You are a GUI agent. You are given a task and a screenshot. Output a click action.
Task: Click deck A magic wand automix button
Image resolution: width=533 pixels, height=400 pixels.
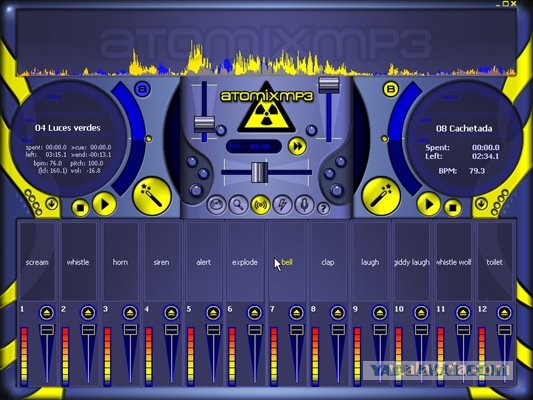tap(152, 196)
